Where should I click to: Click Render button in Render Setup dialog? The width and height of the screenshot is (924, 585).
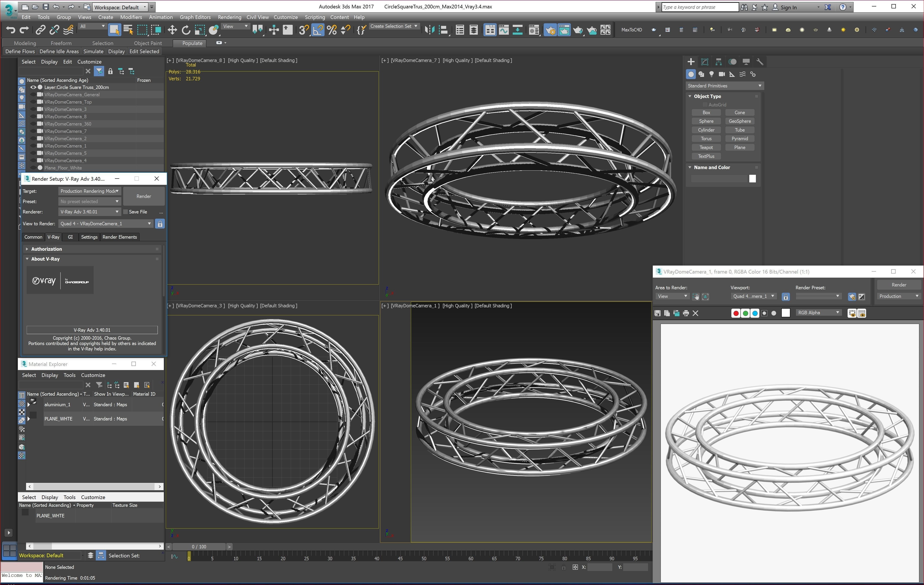(x=144, y=196)
